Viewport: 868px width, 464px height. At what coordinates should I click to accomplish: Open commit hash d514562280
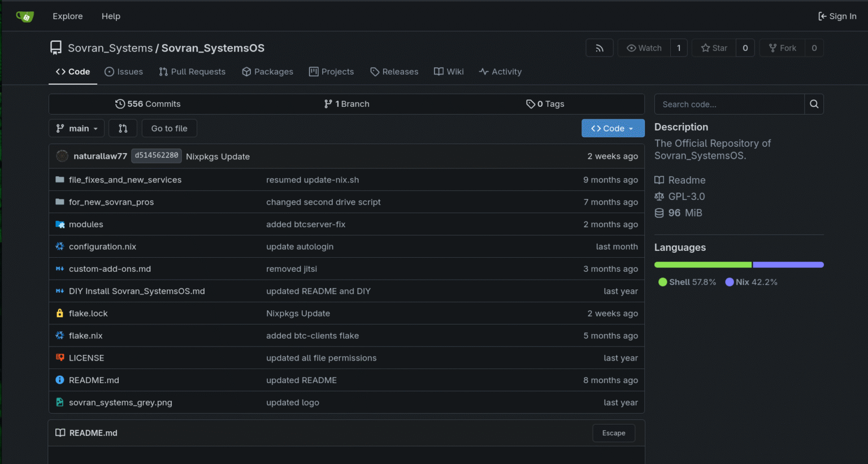tap(157, 155)
